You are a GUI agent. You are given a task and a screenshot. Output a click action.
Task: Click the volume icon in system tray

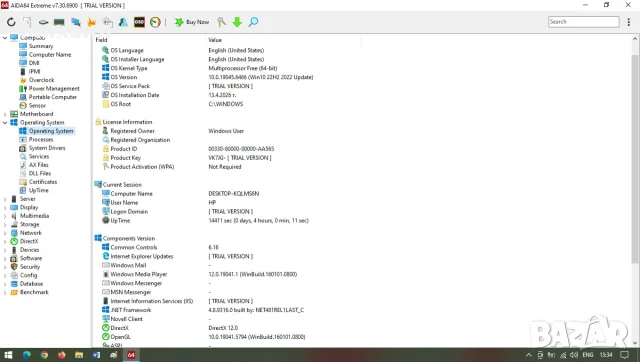tap(574, 355)
